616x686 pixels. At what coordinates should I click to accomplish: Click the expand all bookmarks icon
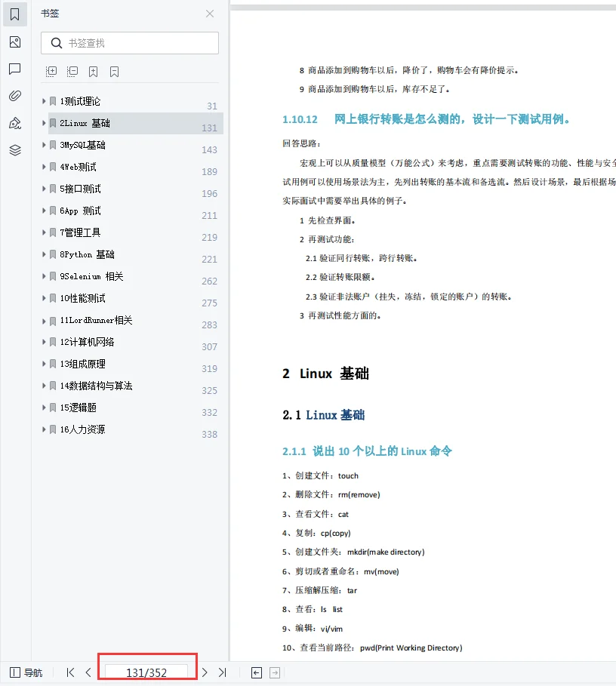[x=51, y=71]
